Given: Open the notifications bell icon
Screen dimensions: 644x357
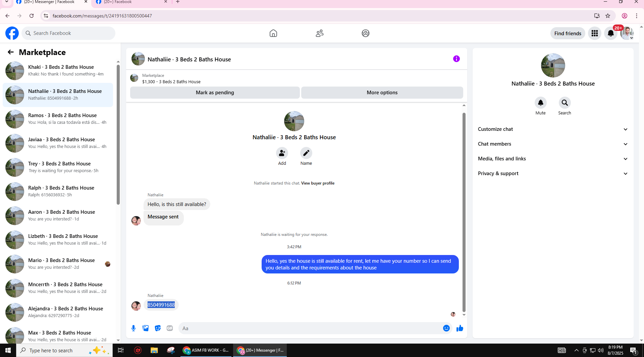Looking at the screenshot, I should [611, 33].
